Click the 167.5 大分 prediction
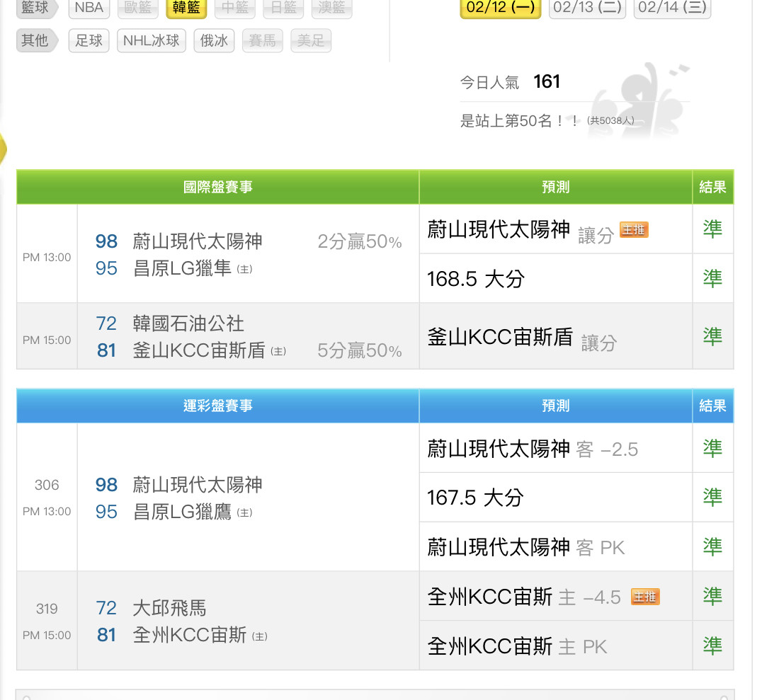This screenshot has height=700, width=762. (x=475, y=498)
